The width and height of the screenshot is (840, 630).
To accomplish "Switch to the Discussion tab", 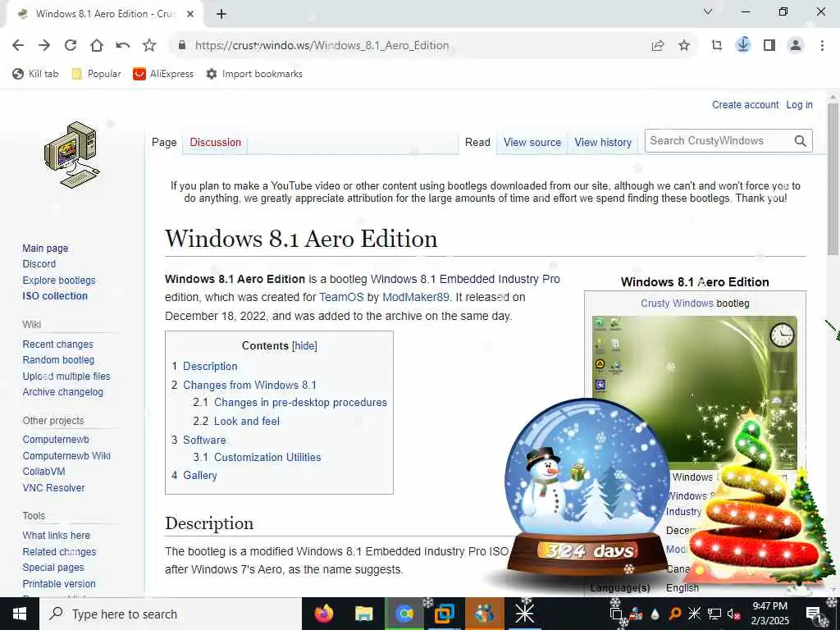I will (x=216, y=143).
